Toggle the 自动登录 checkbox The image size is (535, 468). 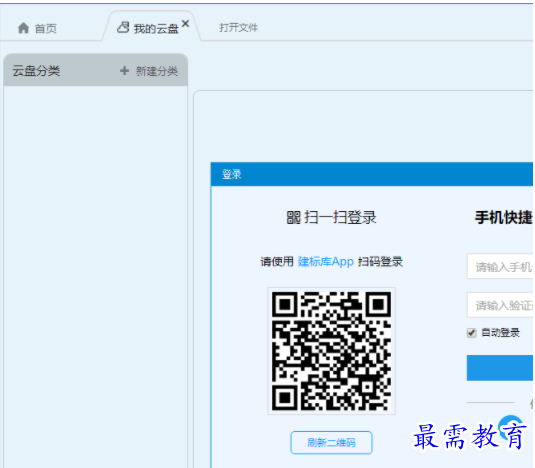click(472, 333)
